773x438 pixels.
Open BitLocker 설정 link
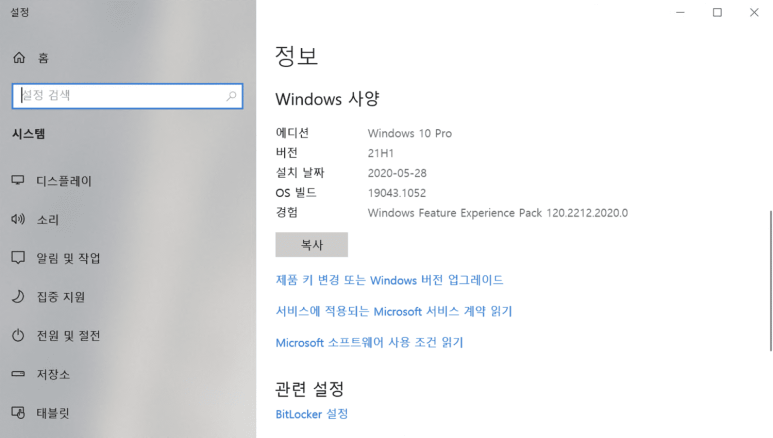[312, 414]
